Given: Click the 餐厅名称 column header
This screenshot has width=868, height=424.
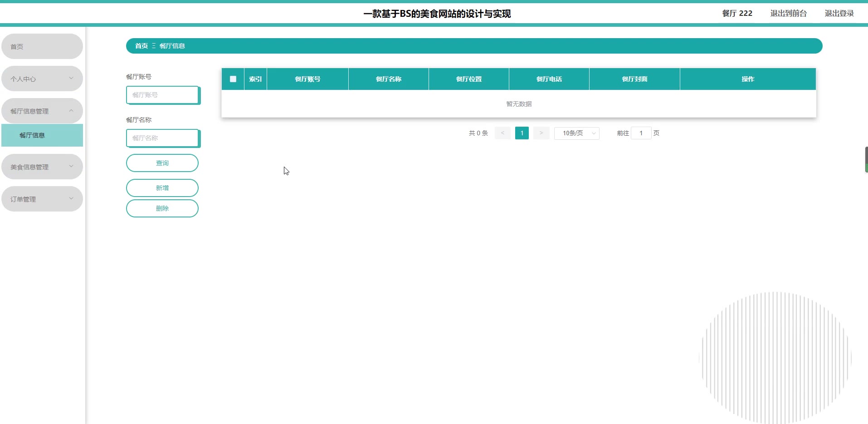Looking at the screenshot, I should (x=389, y=79).
